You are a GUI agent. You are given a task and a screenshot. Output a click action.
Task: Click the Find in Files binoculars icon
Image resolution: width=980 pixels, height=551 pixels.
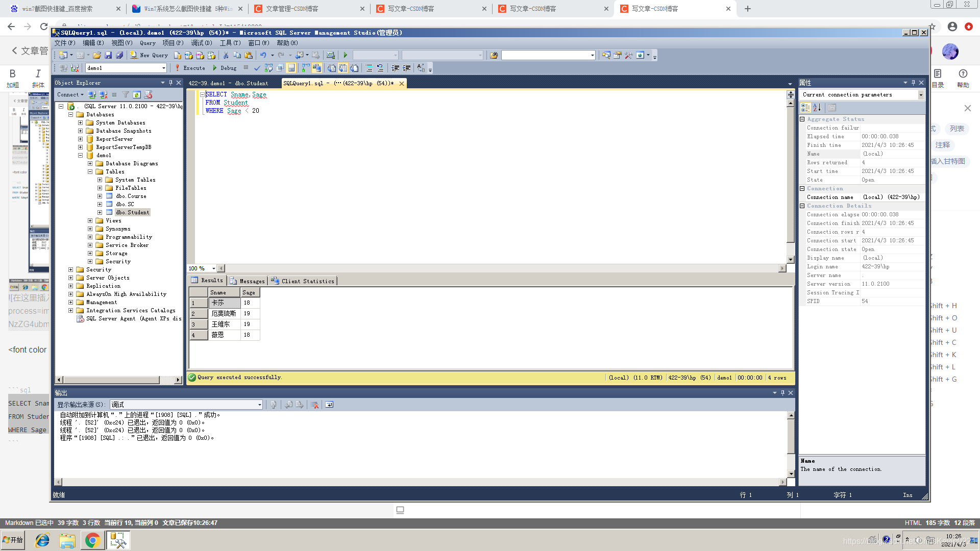pos(494,55)
